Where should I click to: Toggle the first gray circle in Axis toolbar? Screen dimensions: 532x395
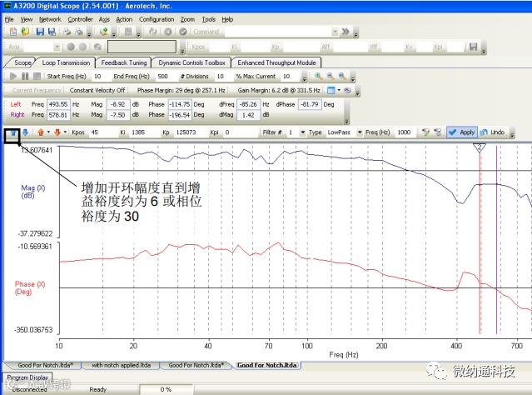pos(71,47)
